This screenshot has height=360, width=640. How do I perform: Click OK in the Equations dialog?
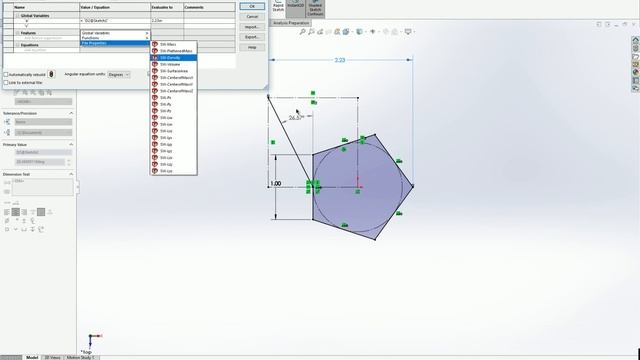tap(252, 7)
